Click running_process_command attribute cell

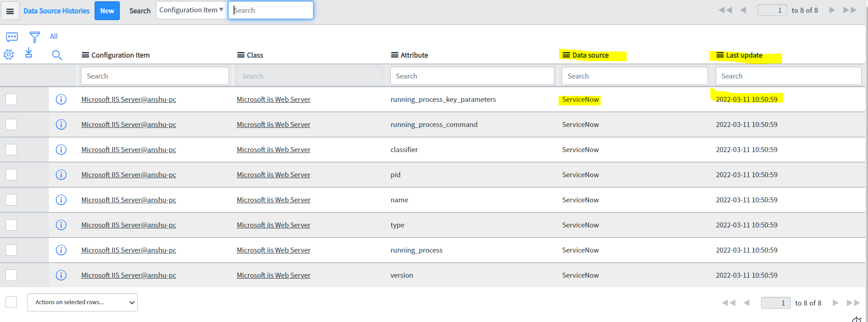tap(434, 124)
